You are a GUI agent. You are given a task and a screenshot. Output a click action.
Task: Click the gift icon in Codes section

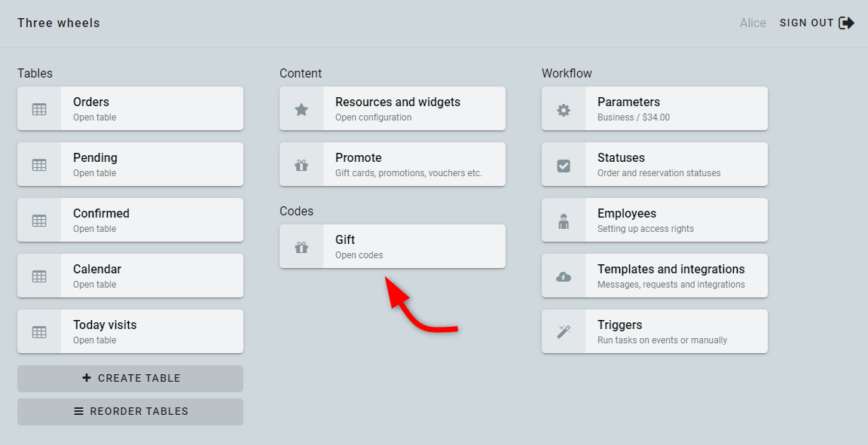pyautogui.click(x=301, y=247)
